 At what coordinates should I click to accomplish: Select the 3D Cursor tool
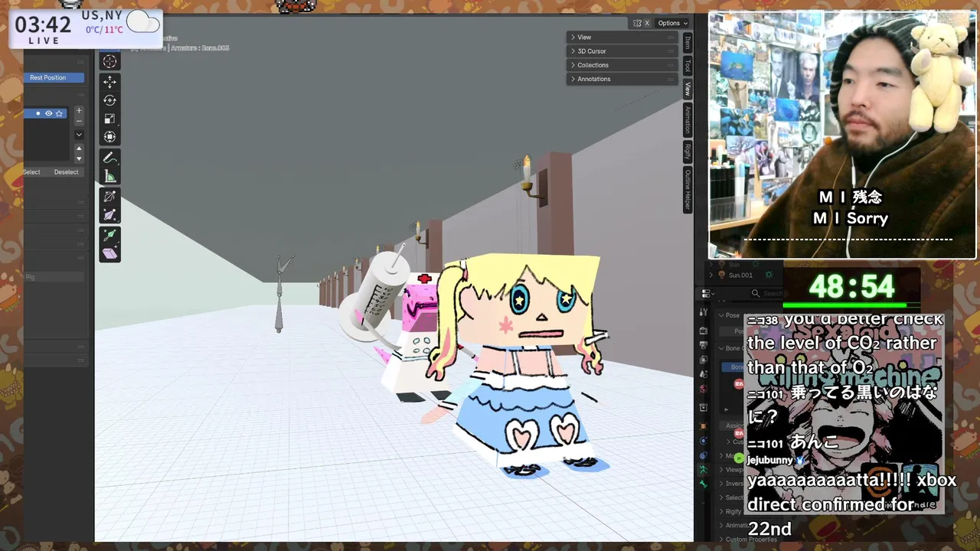109,62
